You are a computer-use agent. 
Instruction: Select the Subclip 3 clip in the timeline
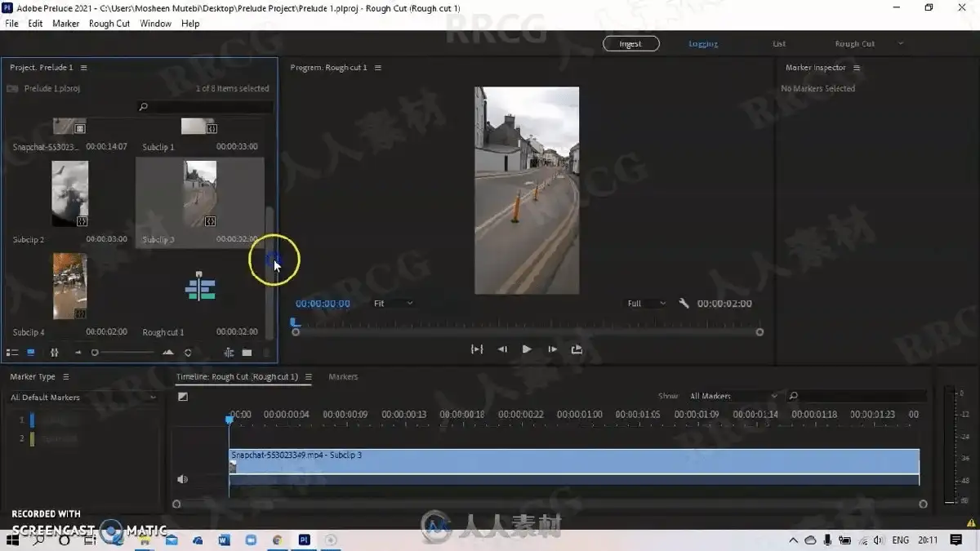click(573, 467)
